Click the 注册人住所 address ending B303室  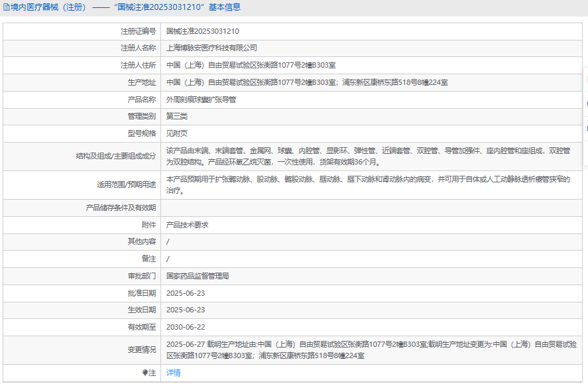pyautogui.click(x=251, y=65)
